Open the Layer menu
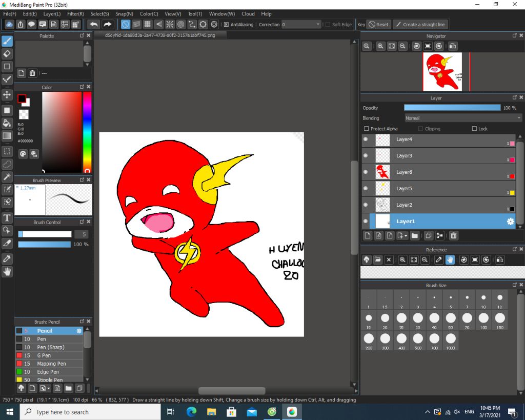The image size is (525, 420). click(x=52, y=14)
